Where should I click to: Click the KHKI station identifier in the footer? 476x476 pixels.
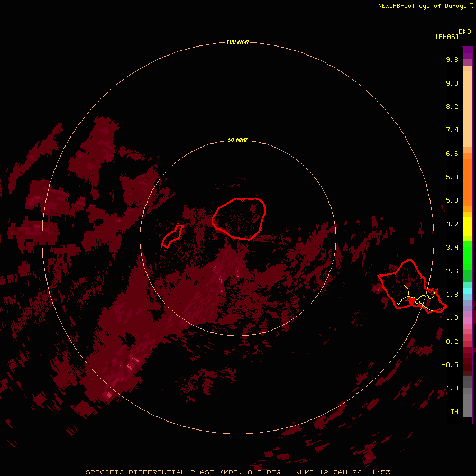[305, 472]
